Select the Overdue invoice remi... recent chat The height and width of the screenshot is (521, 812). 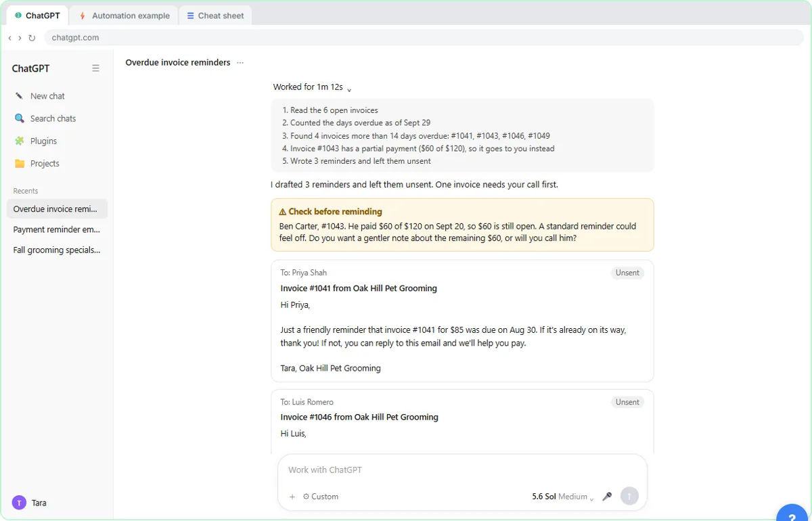pos(57,209)
